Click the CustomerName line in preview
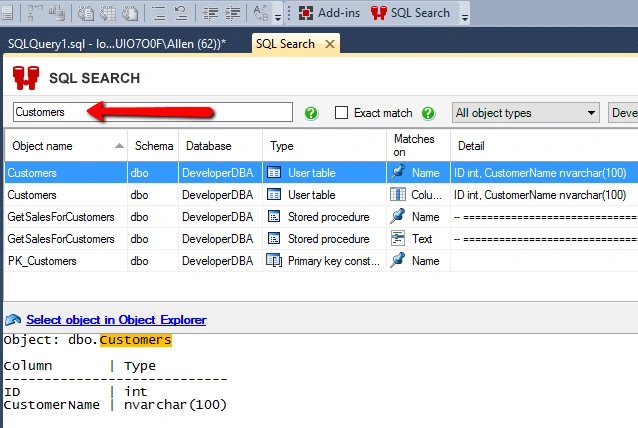 (x=115, y=405)
